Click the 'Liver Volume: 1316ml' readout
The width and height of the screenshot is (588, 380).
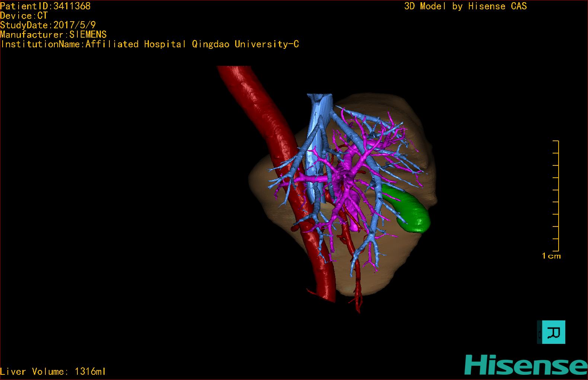pyautogui.click(x=53, y=371)
